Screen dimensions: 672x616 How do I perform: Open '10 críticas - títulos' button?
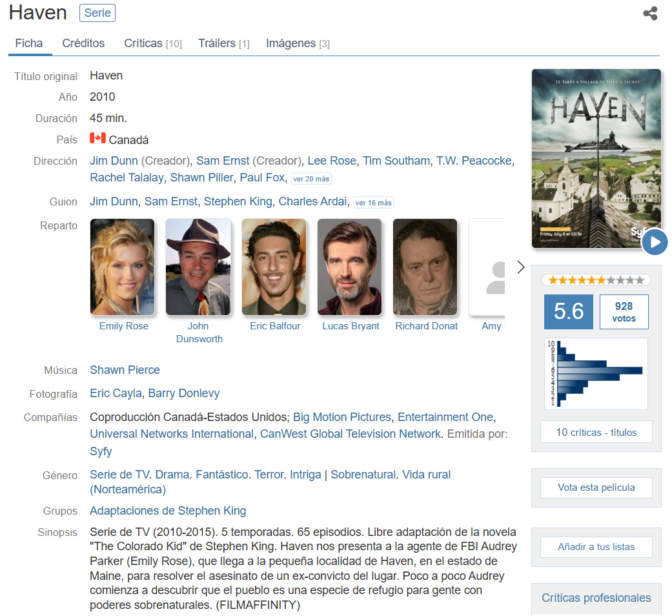point(596,432)
